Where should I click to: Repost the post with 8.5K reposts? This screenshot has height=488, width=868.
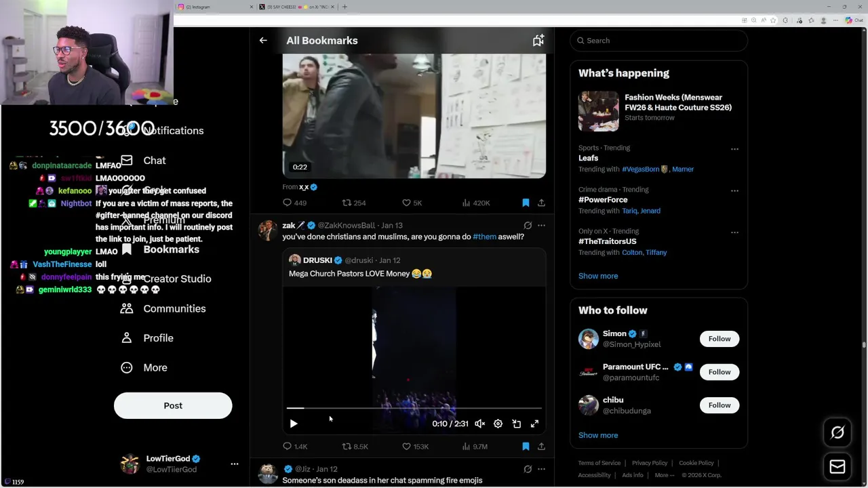[355, 447]
